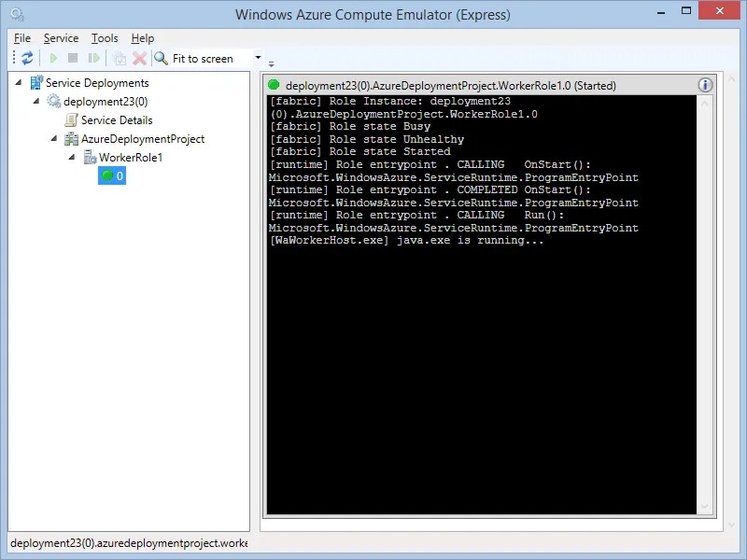Image resolution: width=747 pixels, height=560 pixels.
Task: Click the Service Deployments icon
Action: click(36, 82)
